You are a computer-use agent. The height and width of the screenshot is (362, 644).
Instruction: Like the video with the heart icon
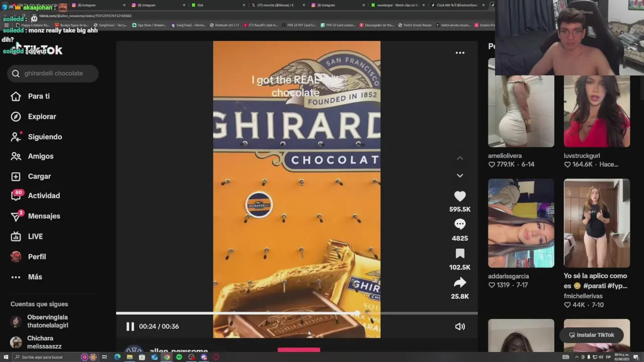(460, 197)
